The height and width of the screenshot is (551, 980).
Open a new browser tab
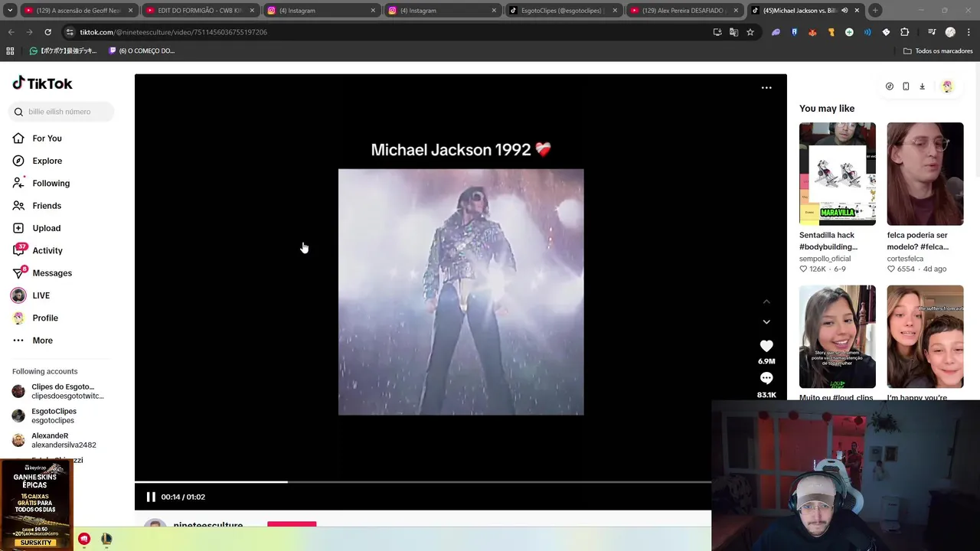(x=875, y=11)
